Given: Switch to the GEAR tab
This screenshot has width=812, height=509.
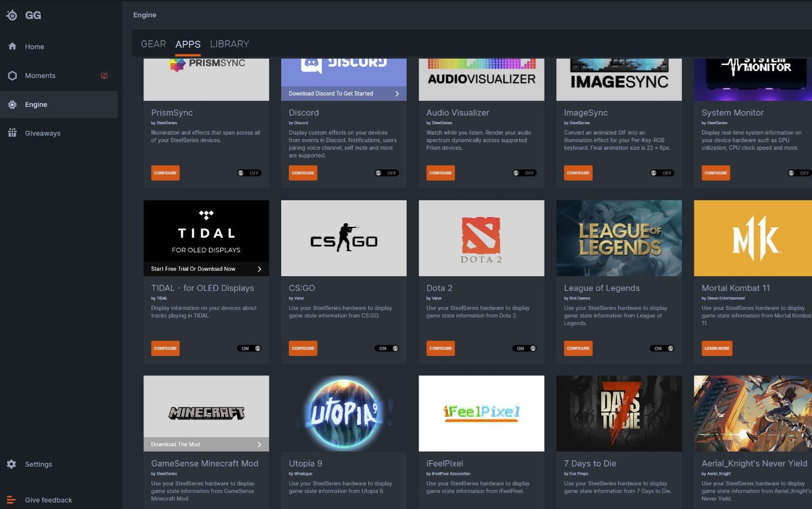Looking at the screenshot, I should click(154, 44).
